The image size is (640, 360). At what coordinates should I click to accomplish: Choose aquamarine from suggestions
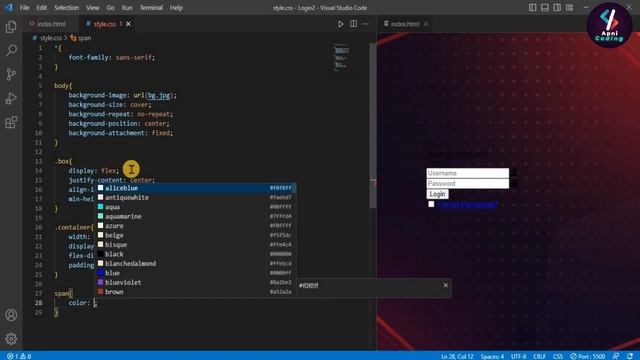coord(195,216)
